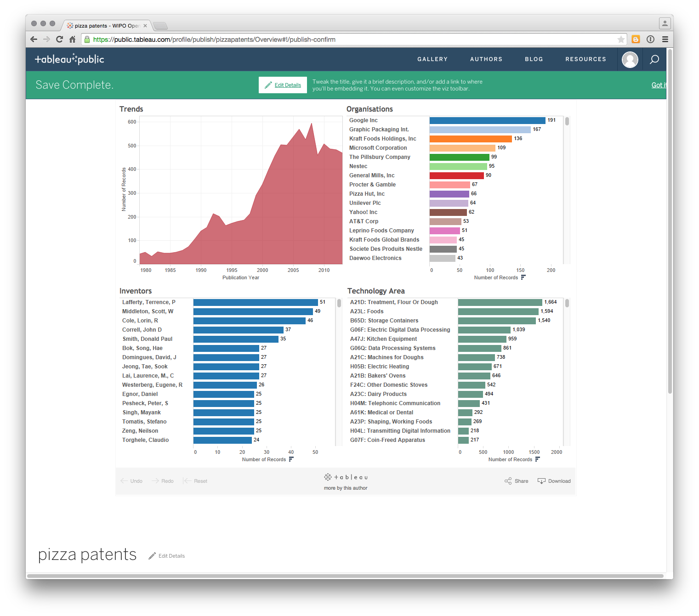Click the Tableau Public logo
The image size is (699, 616).
[69, 59]
